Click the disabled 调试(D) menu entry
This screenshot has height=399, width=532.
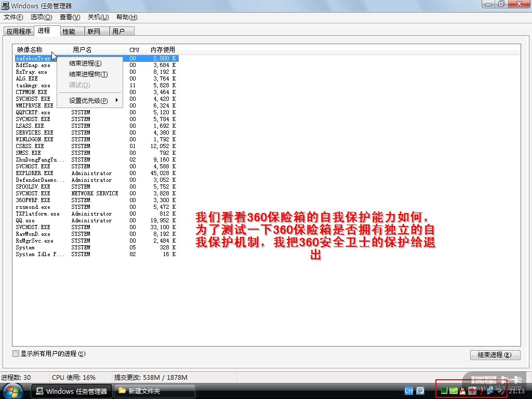89,85
